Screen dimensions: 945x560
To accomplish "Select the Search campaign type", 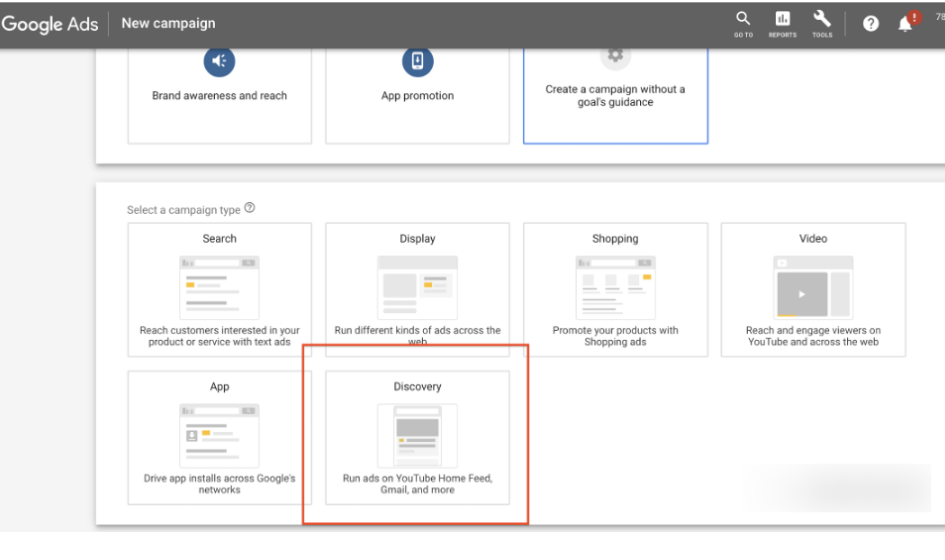I will [x=219, y=290].
